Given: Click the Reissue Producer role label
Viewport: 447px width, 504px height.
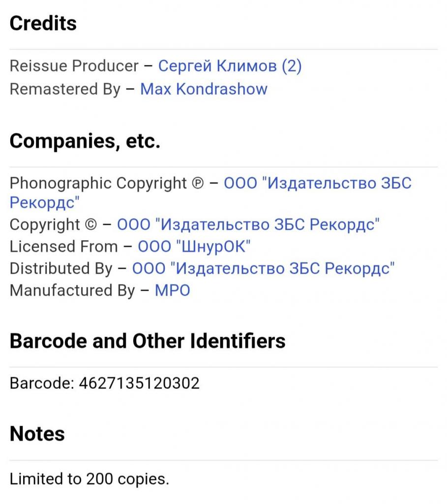Looking at the screenshot, I should point(74,66).
